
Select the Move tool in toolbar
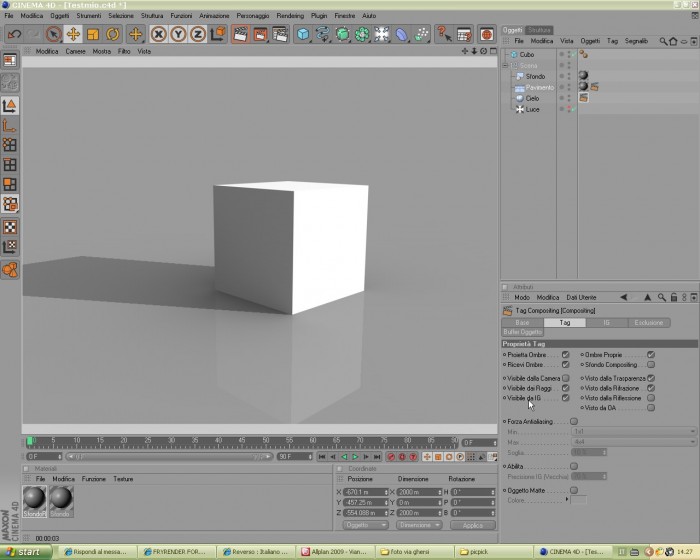coord(73,34)
